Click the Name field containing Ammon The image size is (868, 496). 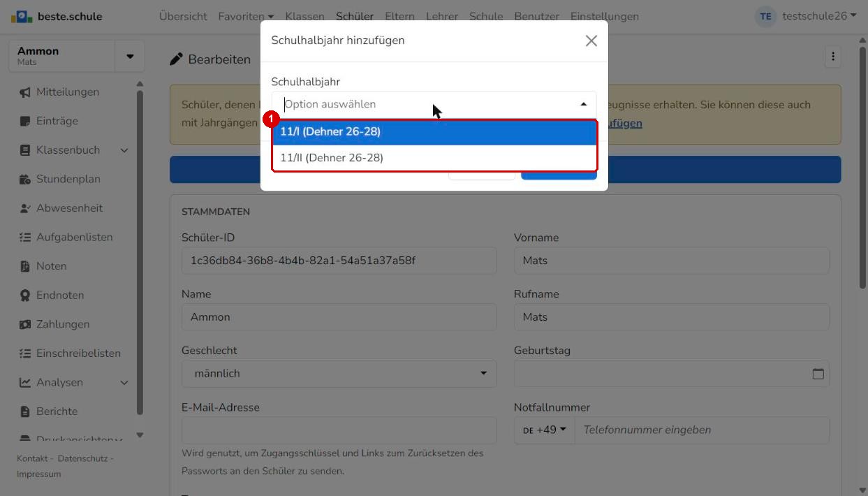(x=339, y=317)
